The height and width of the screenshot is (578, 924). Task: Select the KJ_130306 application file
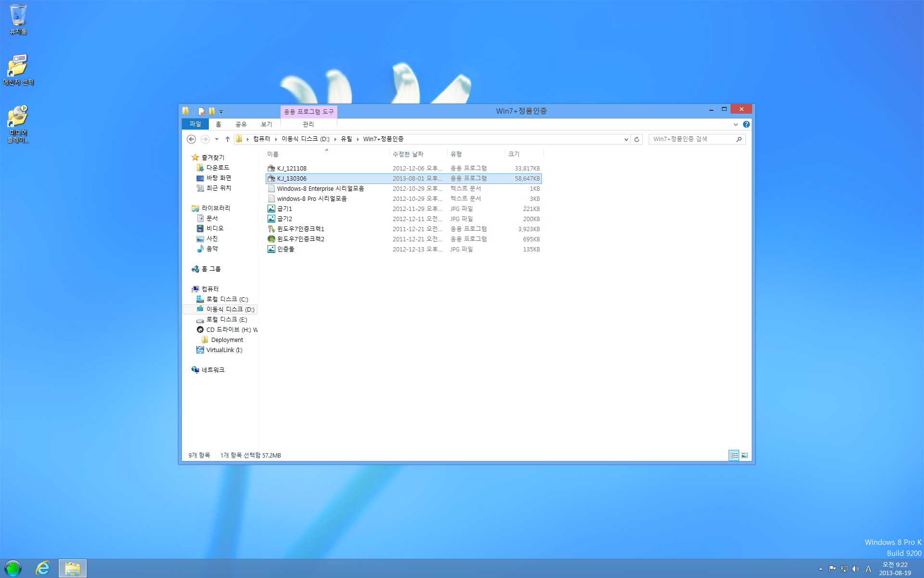pos(403,179)
